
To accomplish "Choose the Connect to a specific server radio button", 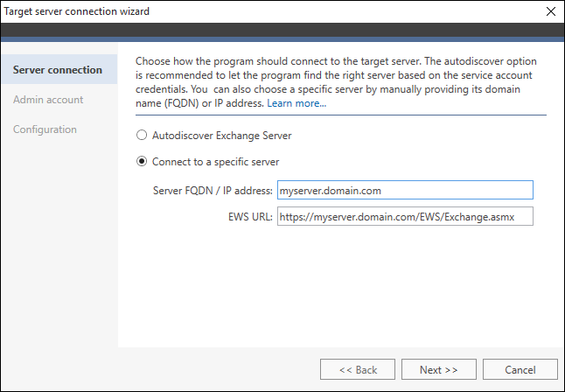I will pyautogui.click(x=142, y=161).
